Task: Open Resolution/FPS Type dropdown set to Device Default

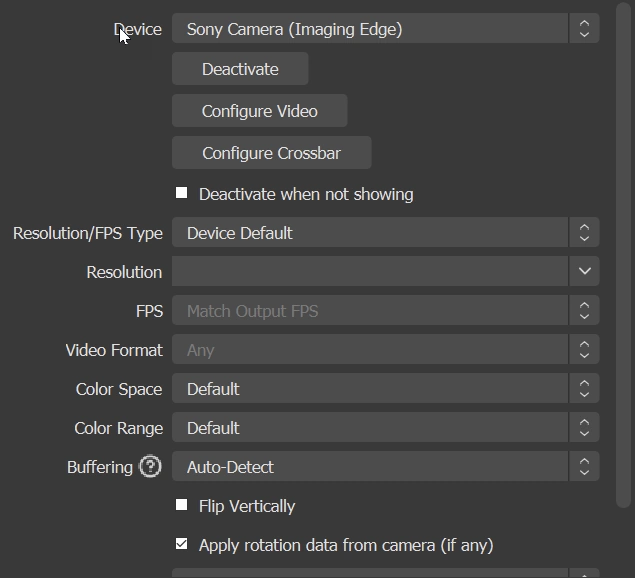Action: (370, 233)
